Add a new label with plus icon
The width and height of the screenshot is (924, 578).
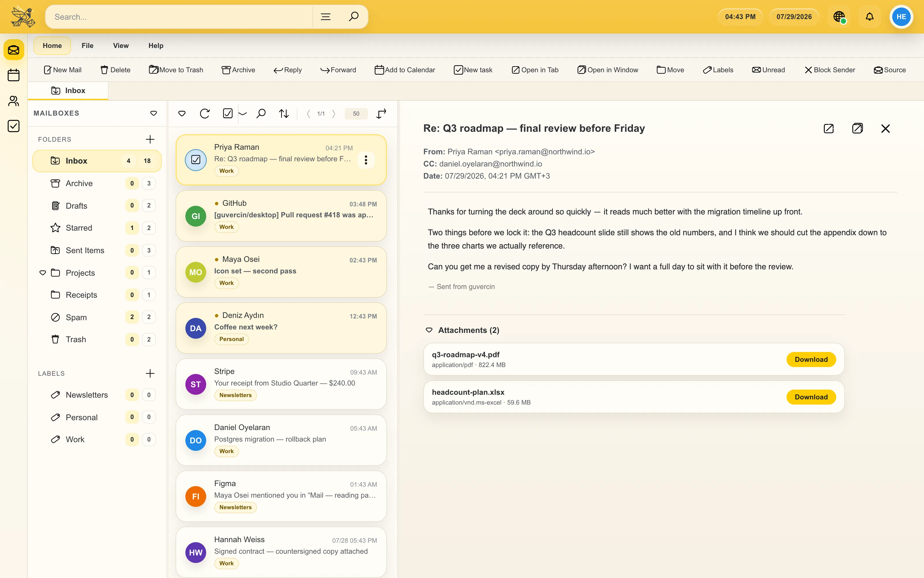click(x=150, y=373)
